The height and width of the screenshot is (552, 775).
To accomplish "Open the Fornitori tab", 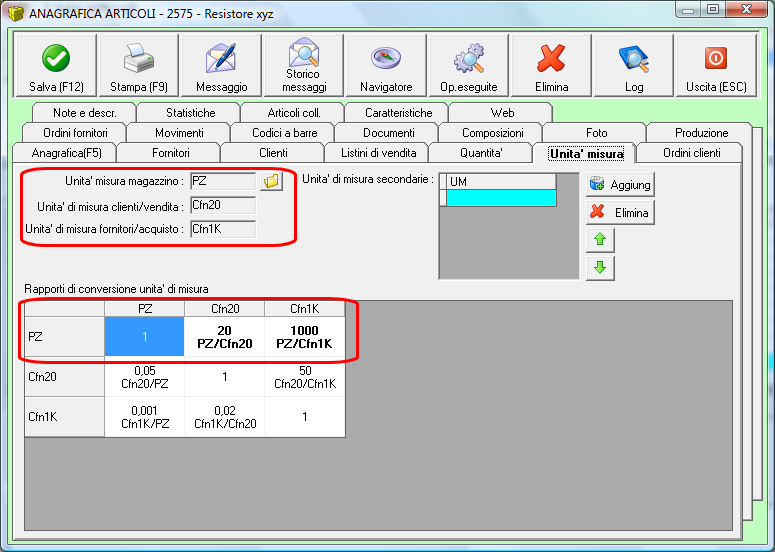I will tap(171, 153).
